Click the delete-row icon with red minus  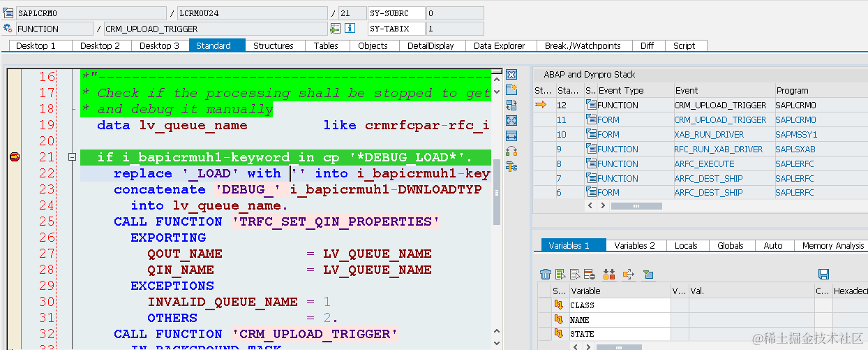point(590,275)
